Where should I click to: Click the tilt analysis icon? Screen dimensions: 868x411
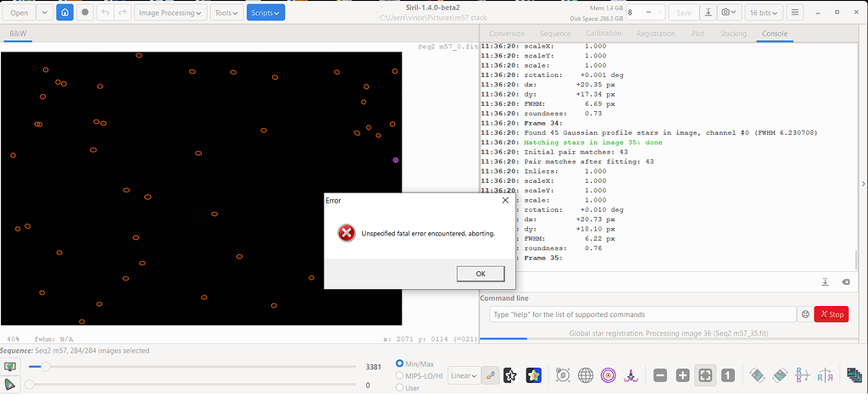pyautogui.click(x=630, y=375)
